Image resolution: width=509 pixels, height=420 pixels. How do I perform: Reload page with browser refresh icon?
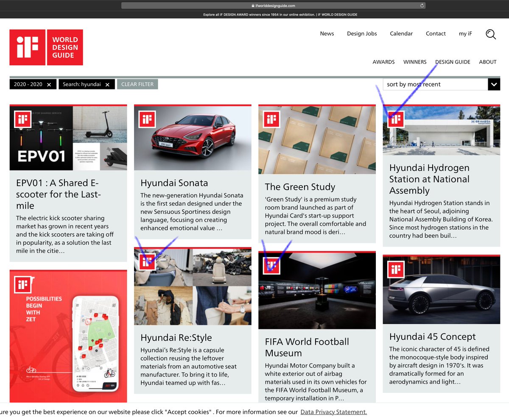[x=422, y=6]
